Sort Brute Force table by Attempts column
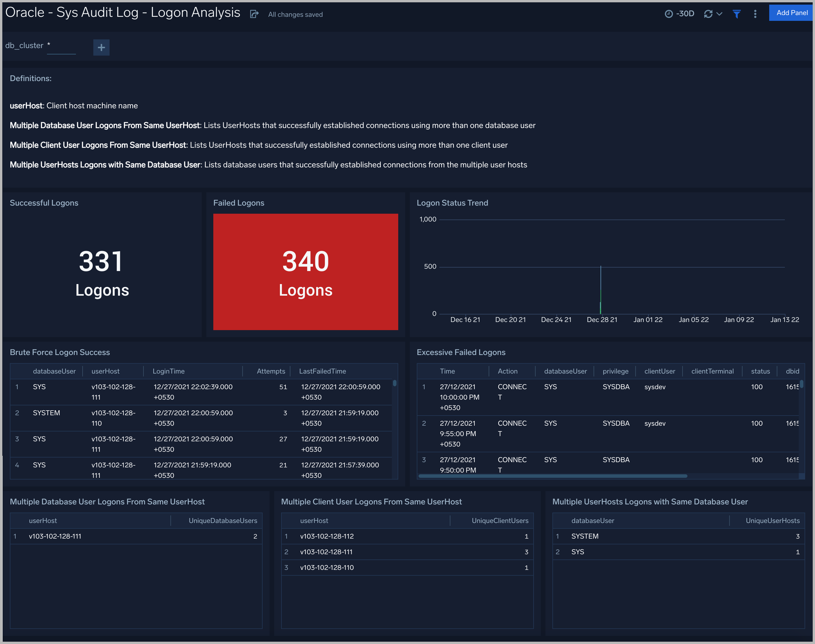 coord(270,371)
